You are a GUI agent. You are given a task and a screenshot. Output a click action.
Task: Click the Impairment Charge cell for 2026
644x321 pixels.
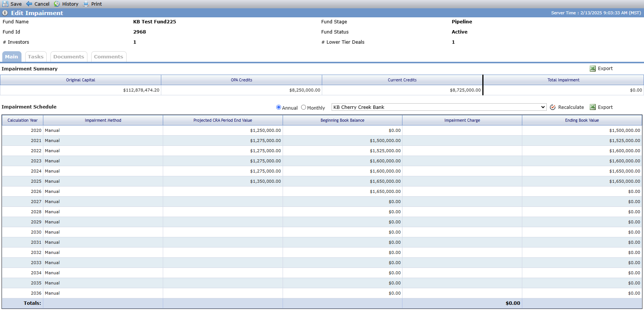462,191
